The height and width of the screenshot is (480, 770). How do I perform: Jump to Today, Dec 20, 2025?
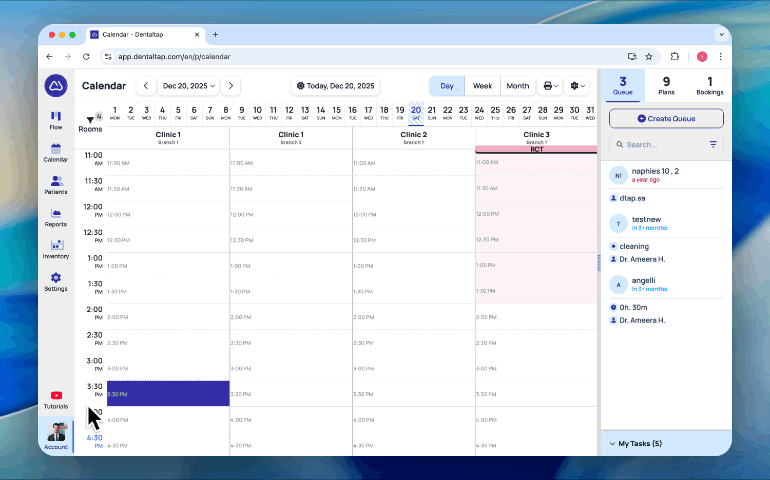pyautogui.click(x=336, y=86)
